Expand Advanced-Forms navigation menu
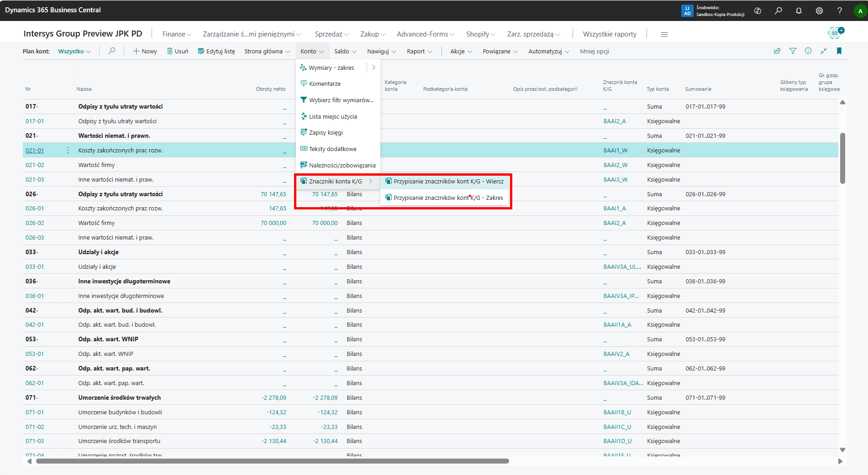 (425, 34)
